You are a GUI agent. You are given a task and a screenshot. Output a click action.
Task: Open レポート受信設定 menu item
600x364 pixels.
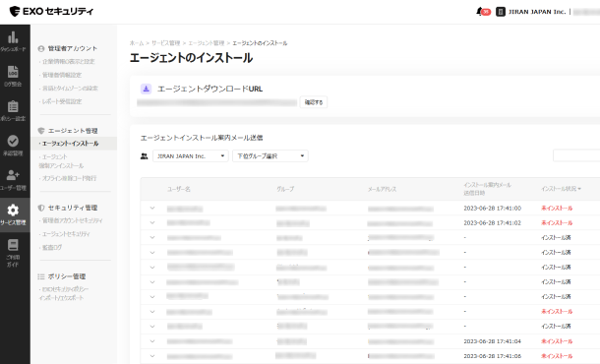pyautogui.click(x=61, y=101)
